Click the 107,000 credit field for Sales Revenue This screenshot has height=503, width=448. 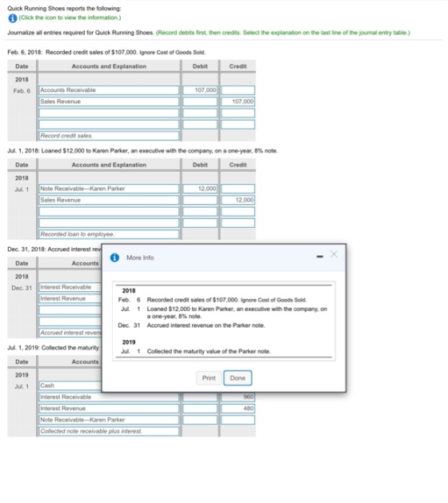(x=238, y=102)
